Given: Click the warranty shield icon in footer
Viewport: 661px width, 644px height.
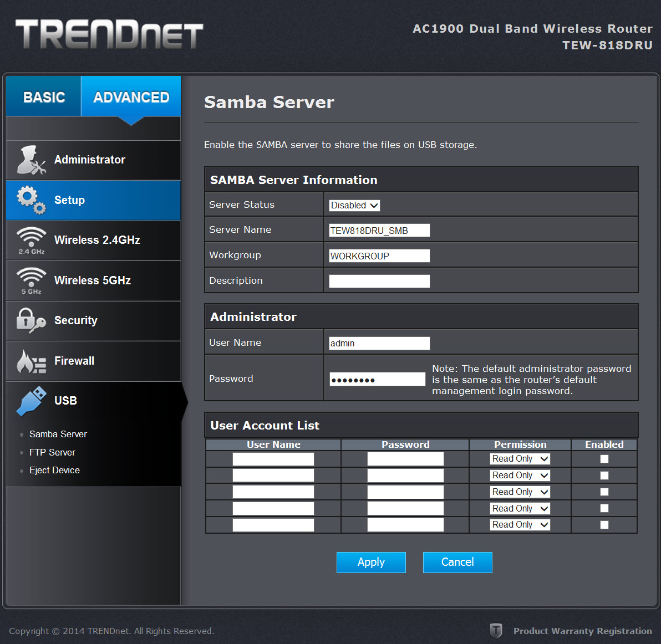Looking at the screenshot, I should [496, 631].
